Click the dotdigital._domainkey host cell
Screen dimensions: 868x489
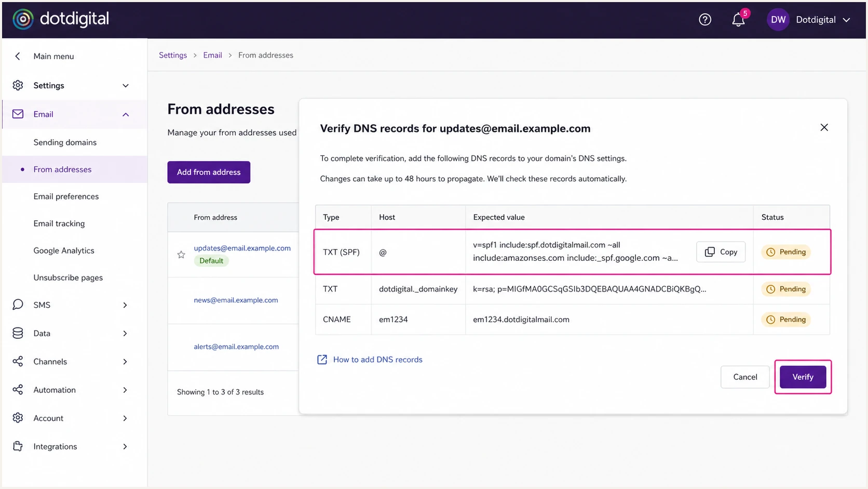pos(418,289)
